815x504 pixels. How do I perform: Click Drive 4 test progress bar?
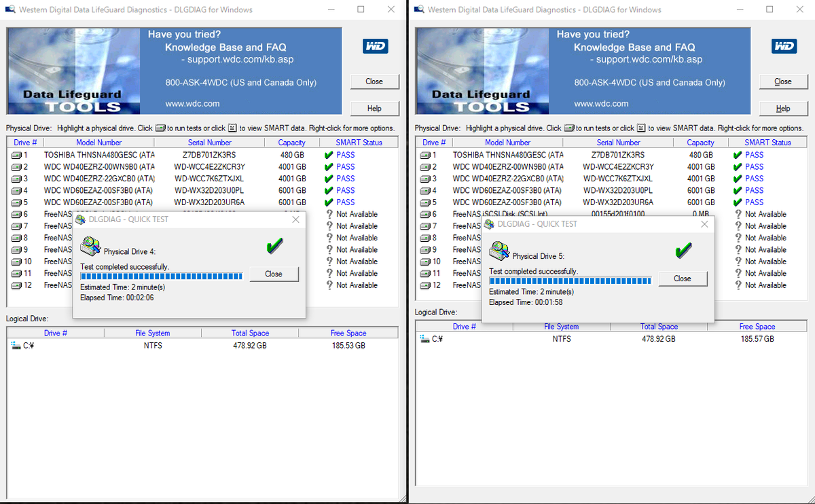click(x=161, y=276)
